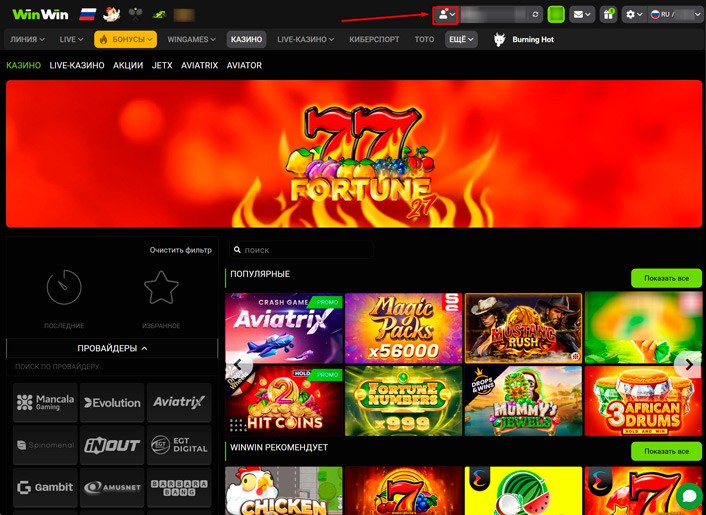This screenshot has width=706, height=515.
Task: Click the gift box icon
Action: [608, 15]
